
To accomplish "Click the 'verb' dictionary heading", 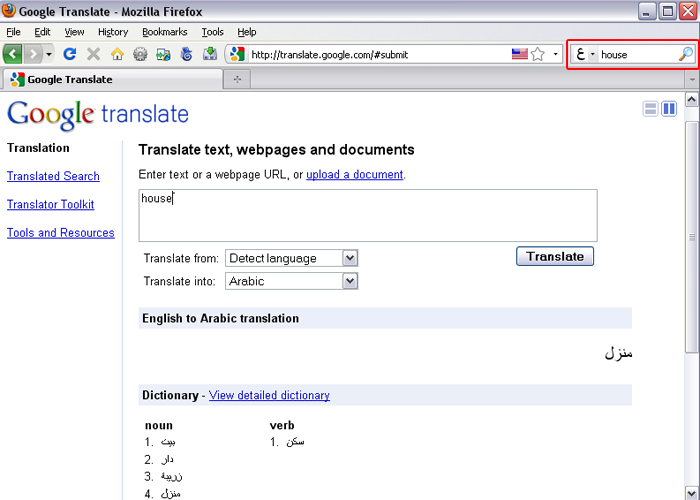I will coord(282,425).
